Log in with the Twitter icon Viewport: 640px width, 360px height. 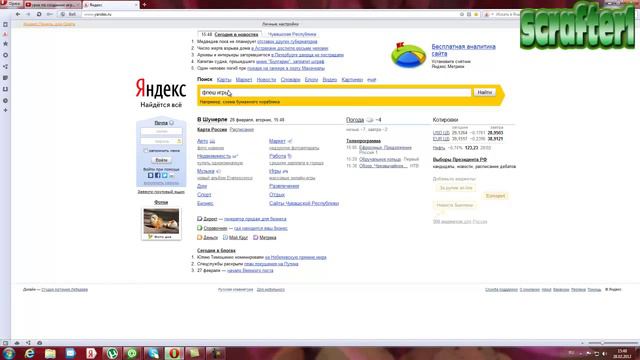coord(164,176)
